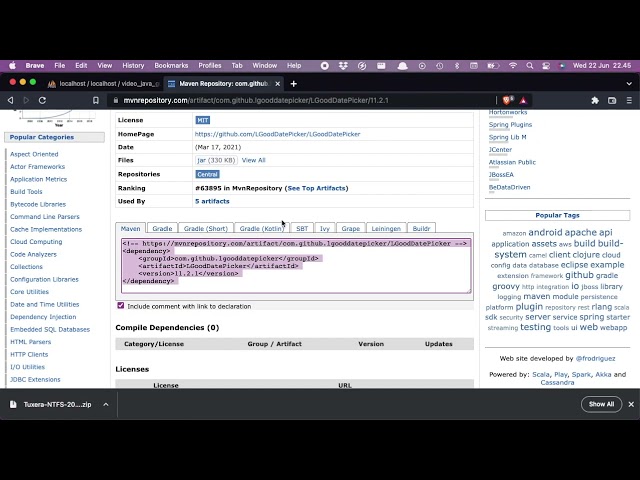Open the Wi-Fi status menu
The width and height of the screenshot is (640, 480).
point(513,65)
